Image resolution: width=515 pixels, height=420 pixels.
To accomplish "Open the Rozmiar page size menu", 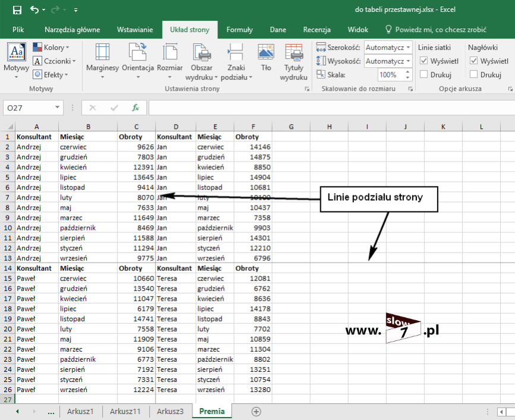I will point(170,61).
